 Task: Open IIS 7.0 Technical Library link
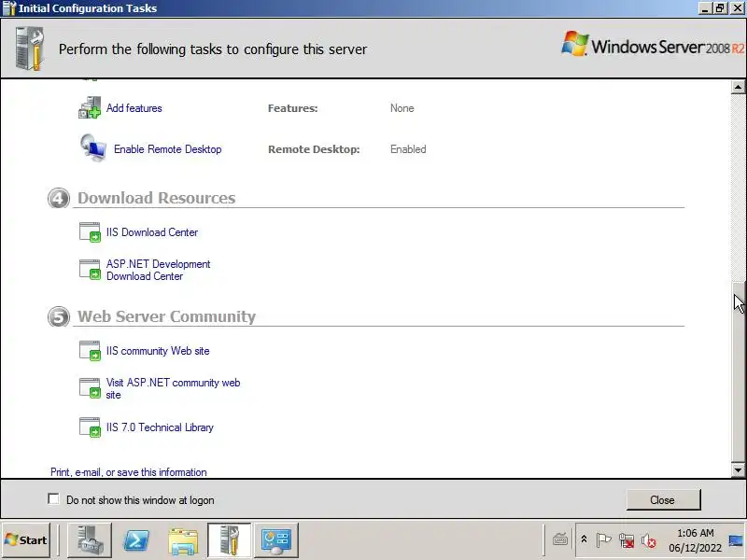coord(160,427)
